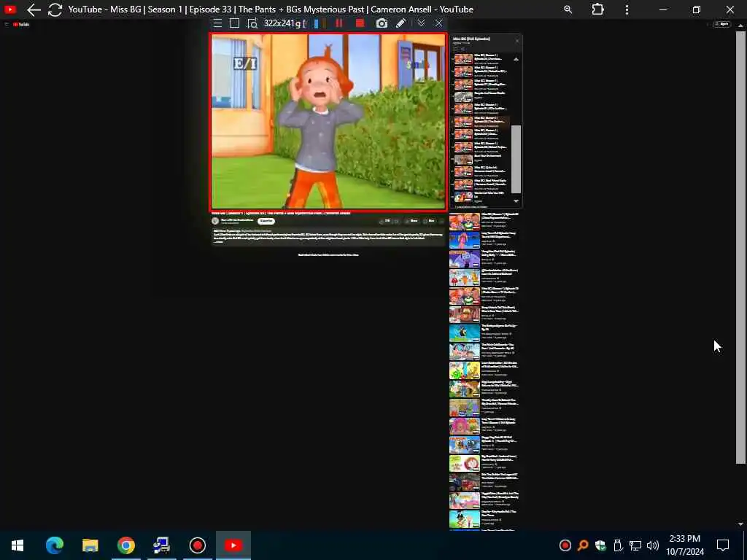Image resolution: width=747 pixels, height=560 pixels.
Task: Open the highlighted Episode 33 playlist item
Action: tap(481, 122)
